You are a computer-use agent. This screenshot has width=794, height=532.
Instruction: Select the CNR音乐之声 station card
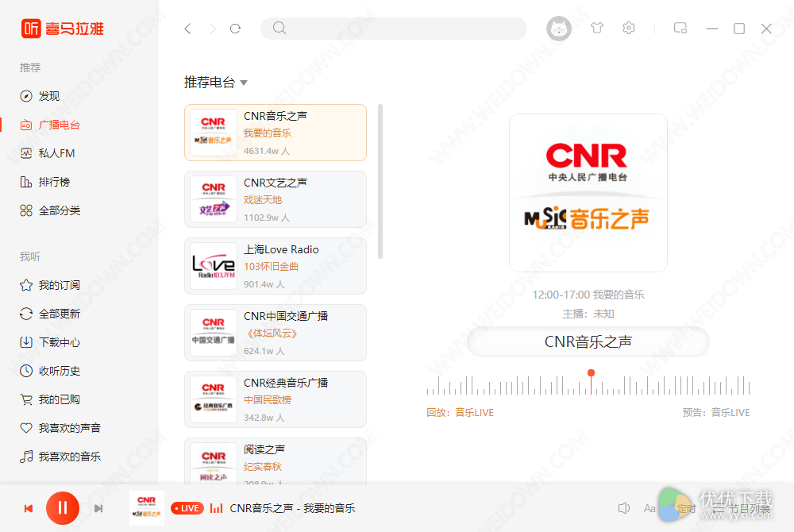pos(276,133)
